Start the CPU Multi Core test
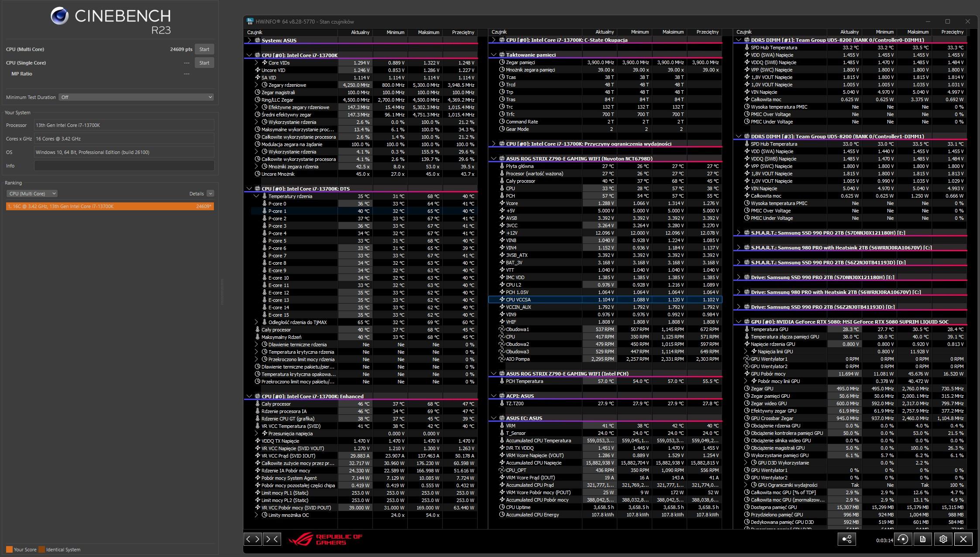980x557 pixels. point(204,49)
